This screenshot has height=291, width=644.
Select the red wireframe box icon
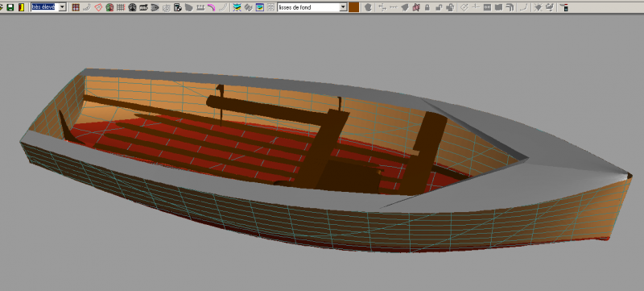pos(98,7)
